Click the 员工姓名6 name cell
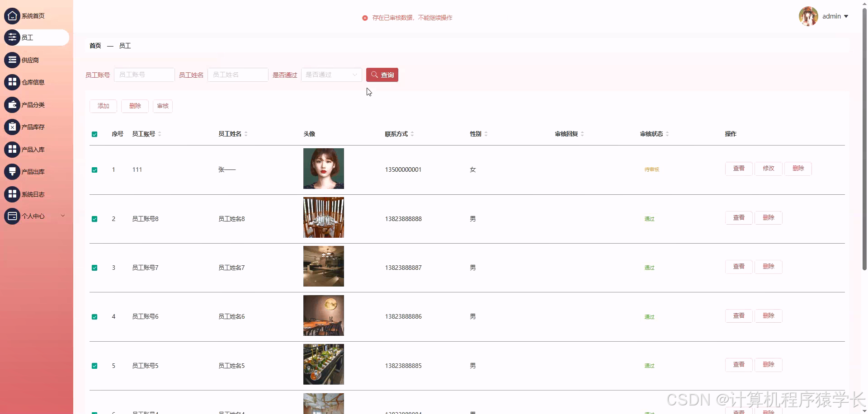 [231, 316]
